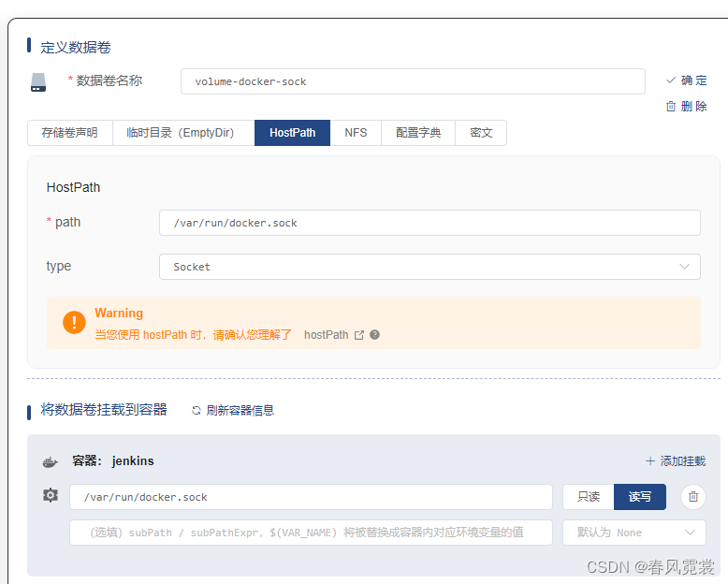Viewport: 728px width, 584px height.
Task: Open the type Socket dropdown
Action: click(430, 267)
